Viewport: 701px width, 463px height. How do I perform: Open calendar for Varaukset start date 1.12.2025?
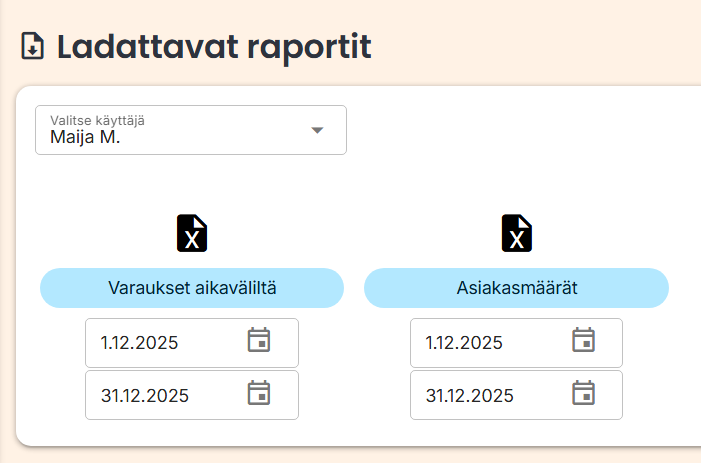[259, 341]
